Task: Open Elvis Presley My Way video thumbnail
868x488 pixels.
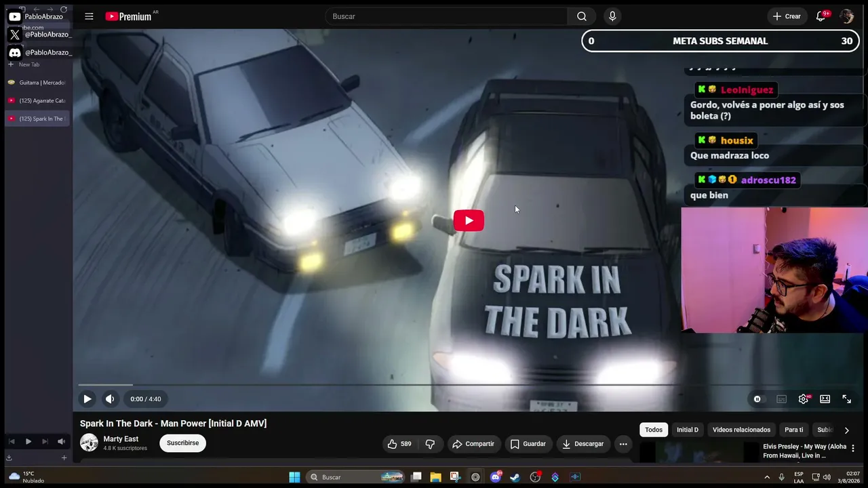Action: click(x=698, y=452)
